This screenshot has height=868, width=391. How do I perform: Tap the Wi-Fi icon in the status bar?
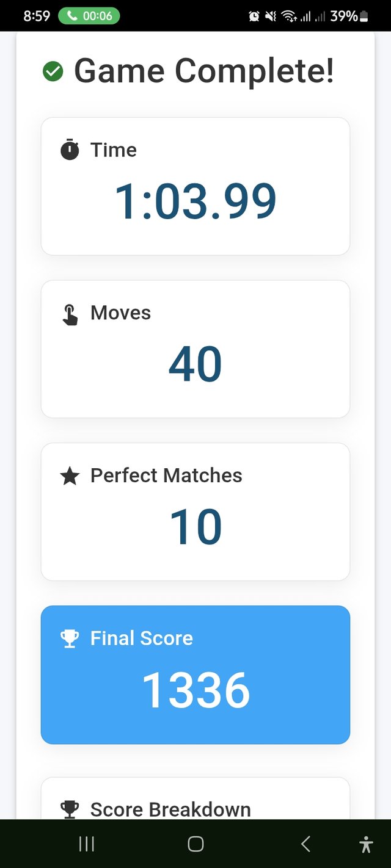(288, 16)
